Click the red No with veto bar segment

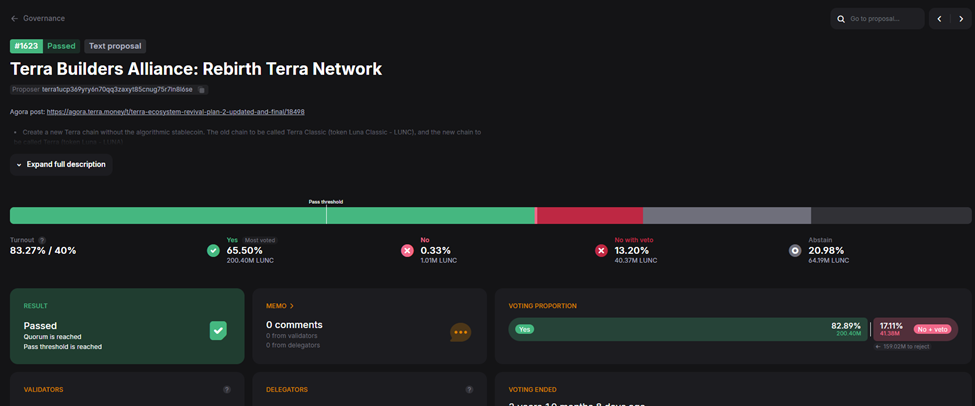[x=590, y=215]
